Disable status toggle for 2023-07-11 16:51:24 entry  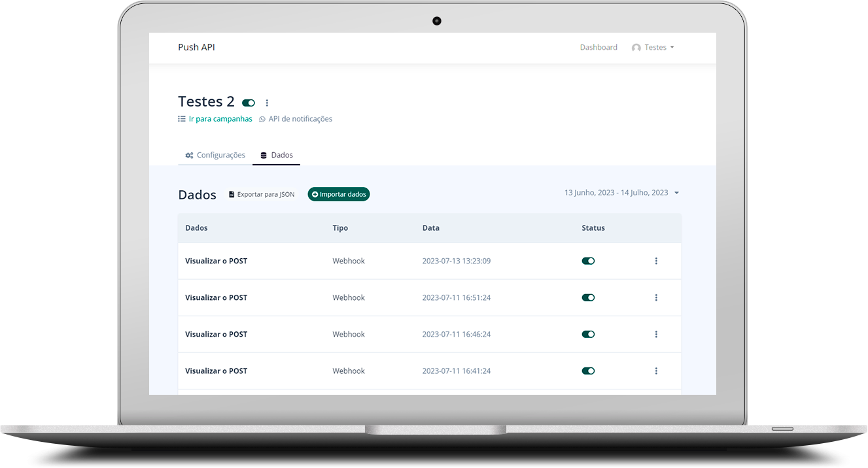click(588, 297)
